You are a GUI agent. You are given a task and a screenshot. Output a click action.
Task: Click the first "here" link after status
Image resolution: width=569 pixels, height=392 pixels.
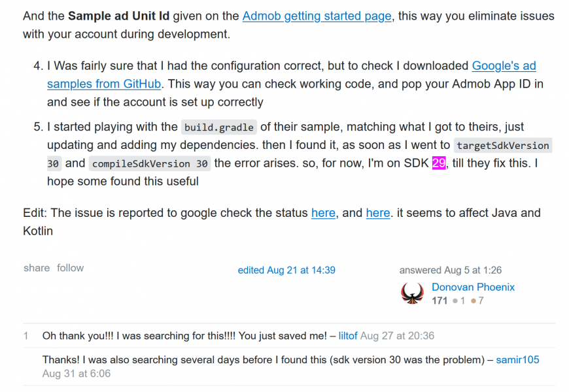point(323,213)
